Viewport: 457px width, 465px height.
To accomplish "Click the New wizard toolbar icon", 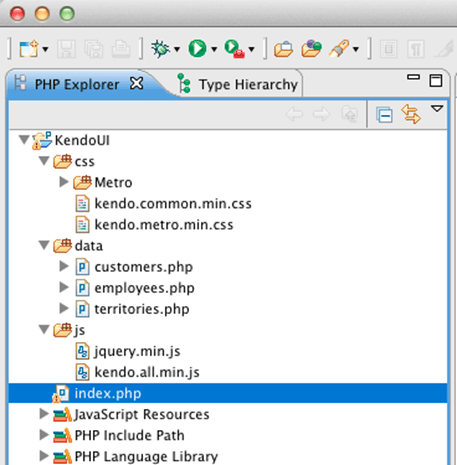I will (x=29, y=49).
